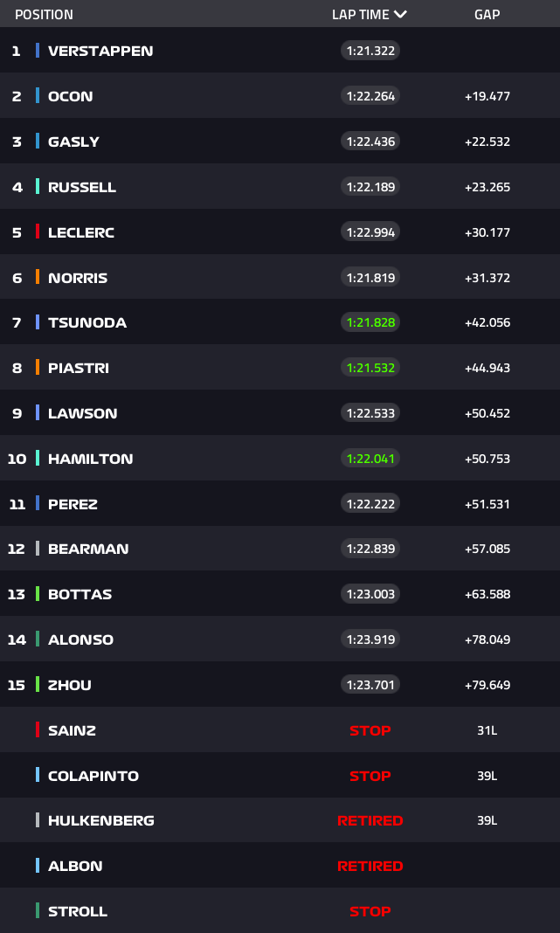The height and width of the screenshot is (933, 560).
Task: Click Hulkenberg's RETIRED status label
Action: [x=370, y=820]
